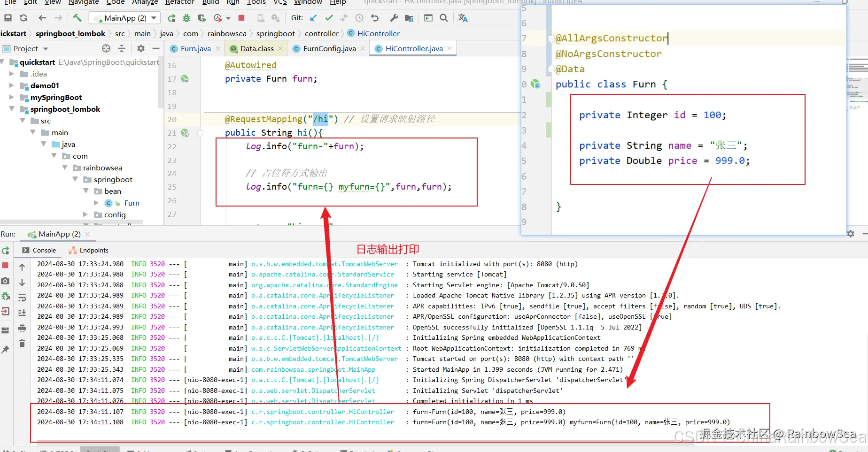
Task: Close the HiController.java editor tab
Action: click(x=449, y=48)
